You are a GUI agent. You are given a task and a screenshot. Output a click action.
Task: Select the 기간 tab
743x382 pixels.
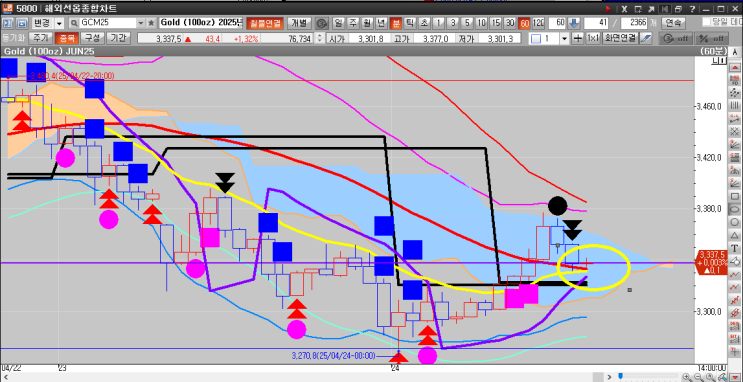(119, 38)
